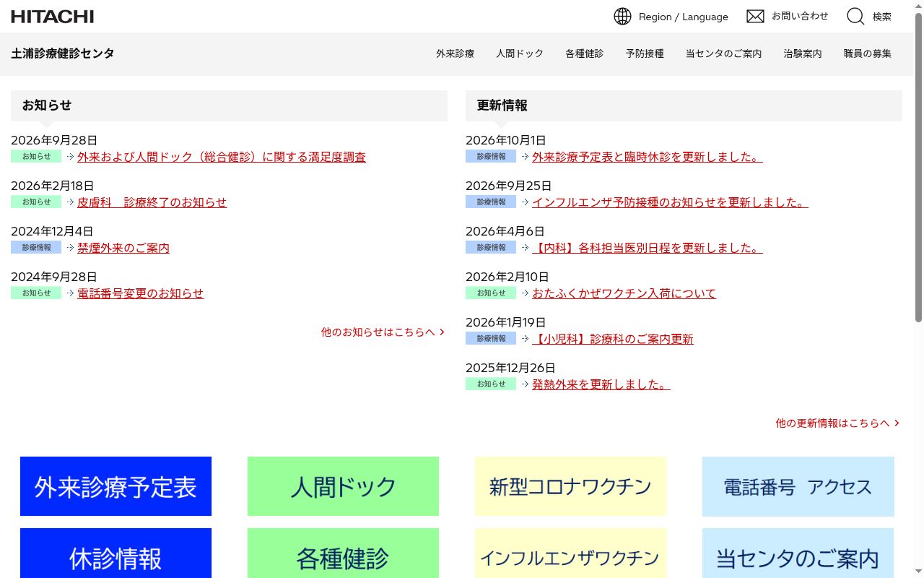Open the 満足度調査 notice link
This screenshot has height=578, width=924.
222,157
